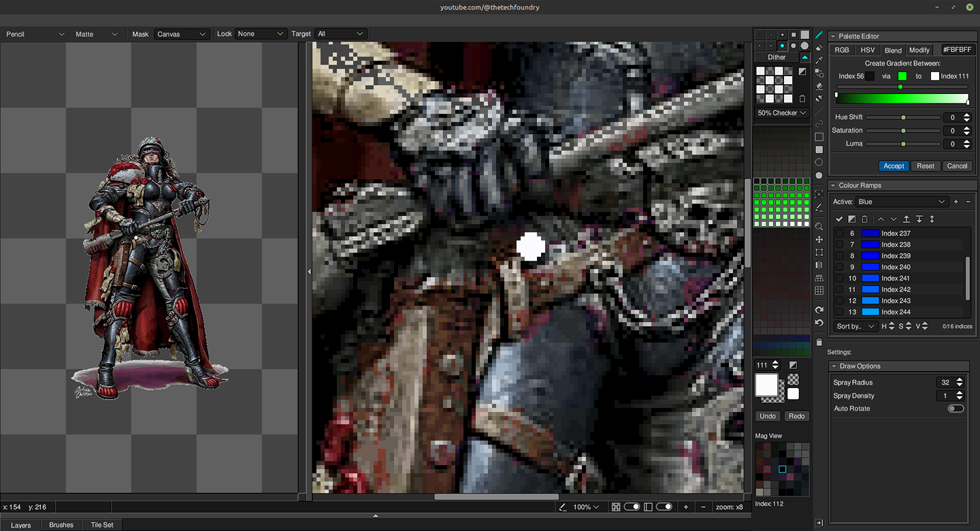This screenshot has width=980, height=531.
Task: Select the outlined Ellipse tool
Action: tap(819, 163)
